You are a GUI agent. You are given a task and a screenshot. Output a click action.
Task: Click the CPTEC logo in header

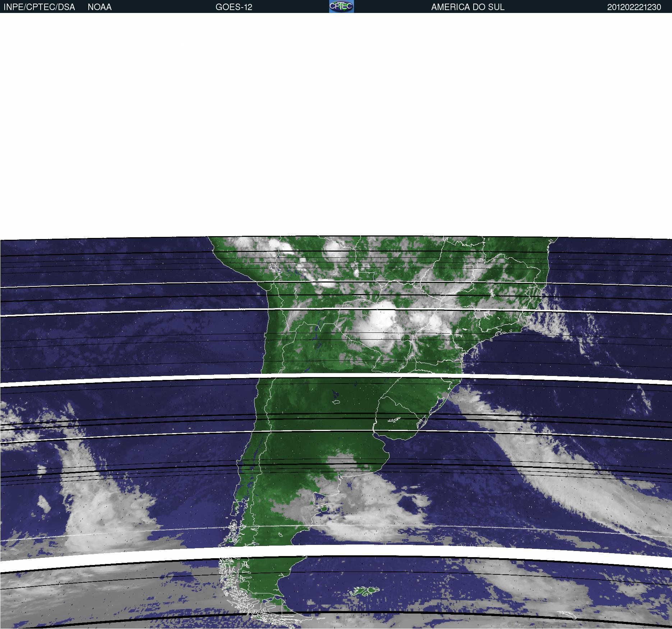click(341, 6)
